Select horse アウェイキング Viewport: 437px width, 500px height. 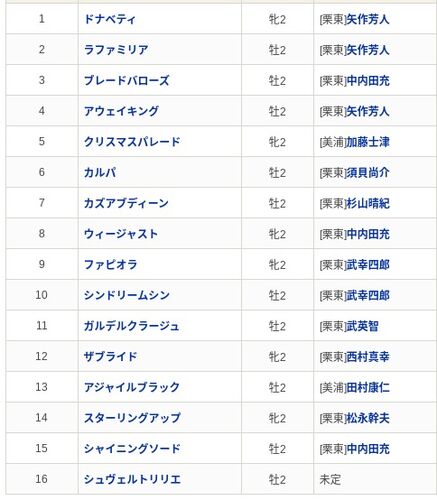[x=121, y=111]
